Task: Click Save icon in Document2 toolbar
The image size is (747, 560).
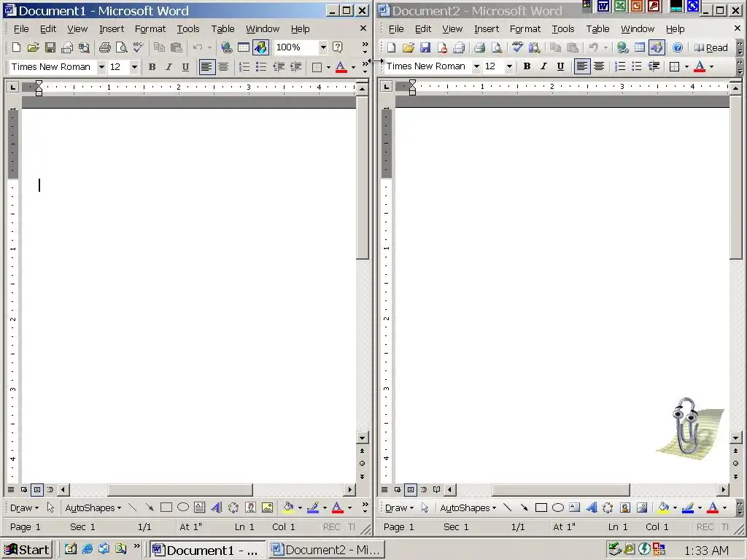Action: (425, 47)
